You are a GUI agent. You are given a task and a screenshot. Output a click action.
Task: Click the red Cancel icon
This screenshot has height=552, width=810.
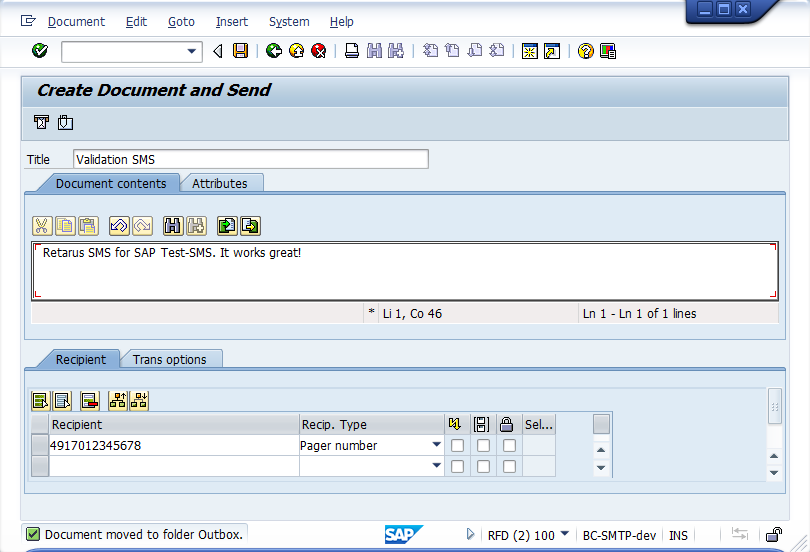tap(318, 51)
